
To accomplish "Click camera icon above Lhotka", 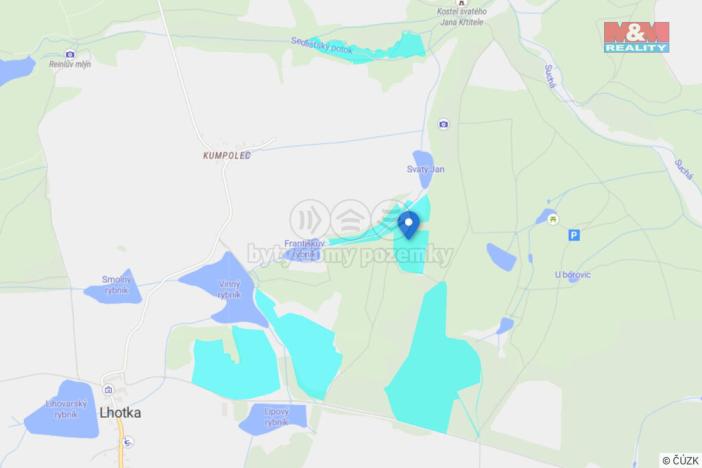I will tap(108, 390).
